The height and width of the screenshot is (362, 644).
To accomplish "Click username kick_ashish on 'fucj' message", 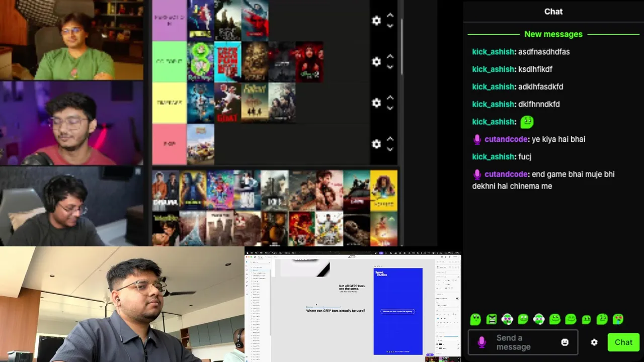I will click(x=493, y=157).
